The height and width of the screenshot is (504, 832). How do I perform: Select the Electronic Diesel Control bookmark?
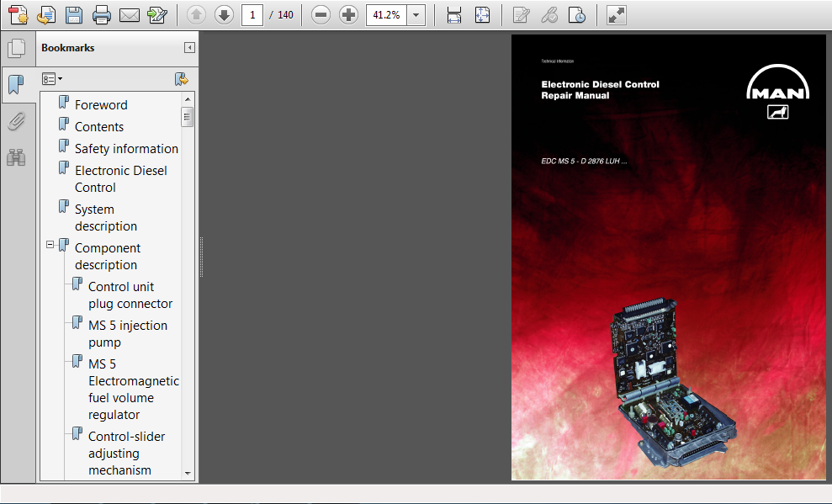tap(121, 178)
